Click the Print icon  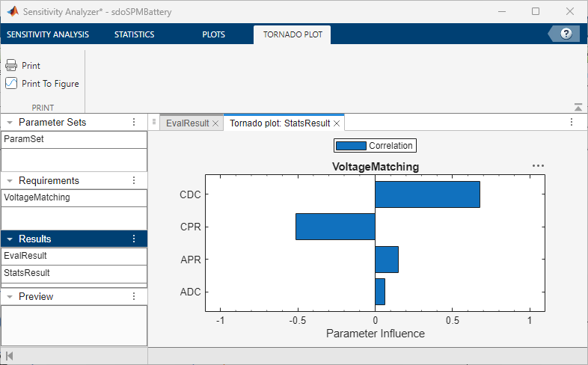(11, 66)
